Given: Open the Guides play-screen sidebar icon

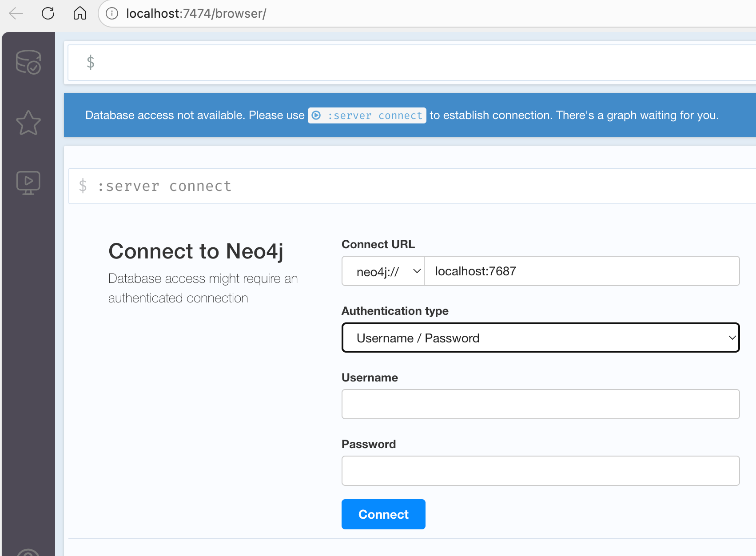Looking at the screenshot, I should point(28,183).
